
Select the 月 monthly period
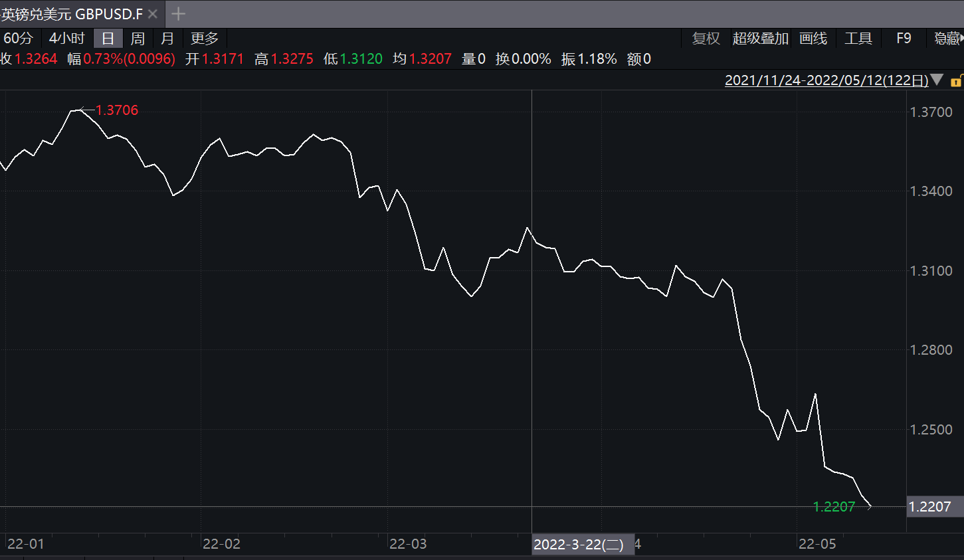tap(167, 39)
